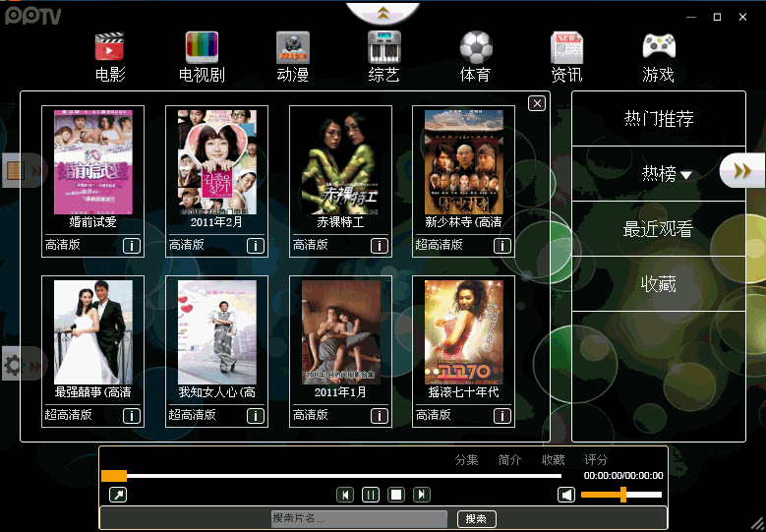Viewport: 766px width, 532px height.
Task: Open 新少林寺 movie poster
Action: pyautogui.click(x=463, y=162)
